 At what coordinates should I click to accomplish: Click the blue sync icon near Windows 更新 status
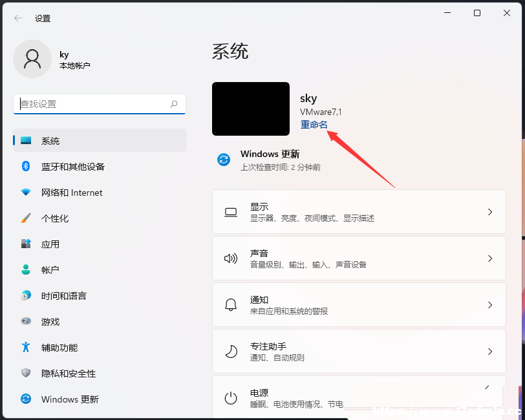click(x=223, y=160)
